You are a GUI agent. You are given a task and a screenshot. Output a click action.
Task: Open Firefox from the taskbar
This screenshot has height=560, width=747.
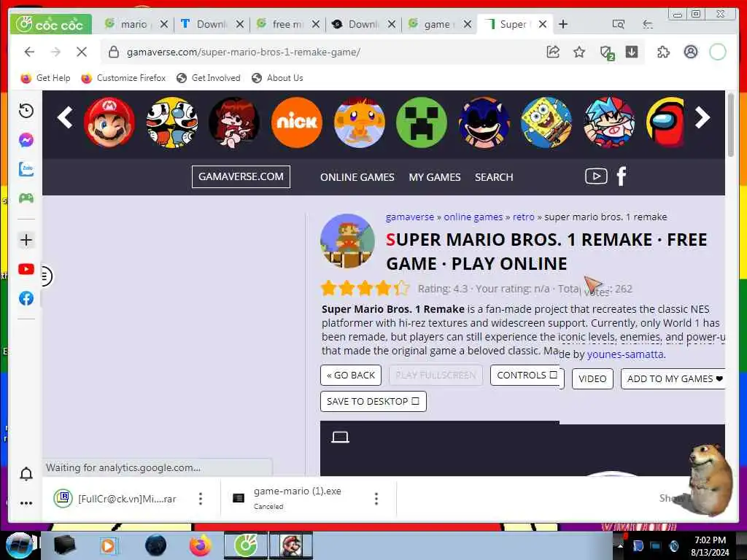tap(200, 545)
